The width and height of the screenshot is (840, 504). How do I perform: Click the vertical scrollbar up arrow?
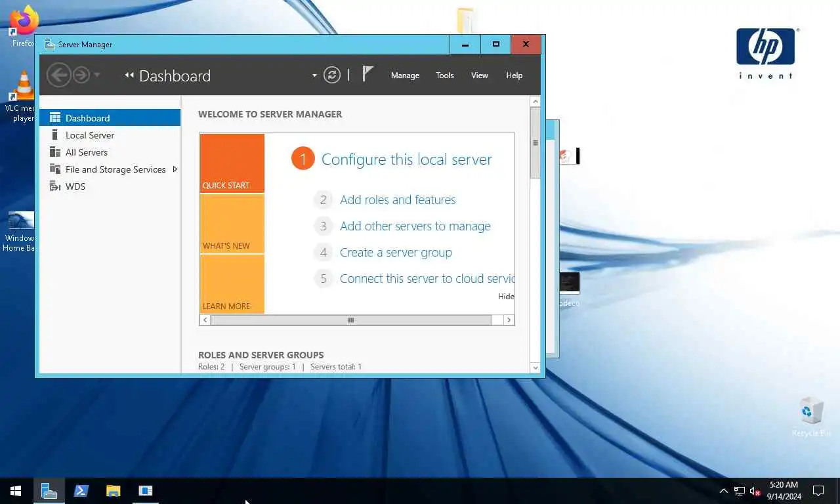(535, 101)
